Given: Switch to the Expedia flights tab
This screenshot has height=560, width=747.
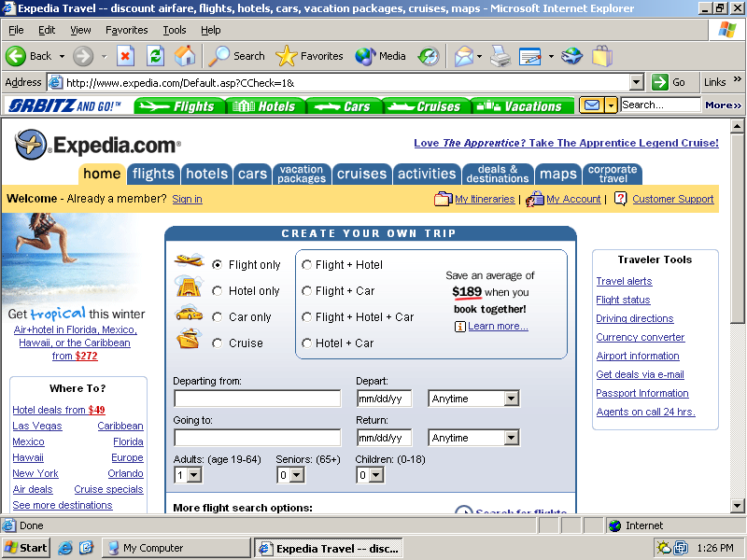Looking at the screenshot, I should (153, 174).
